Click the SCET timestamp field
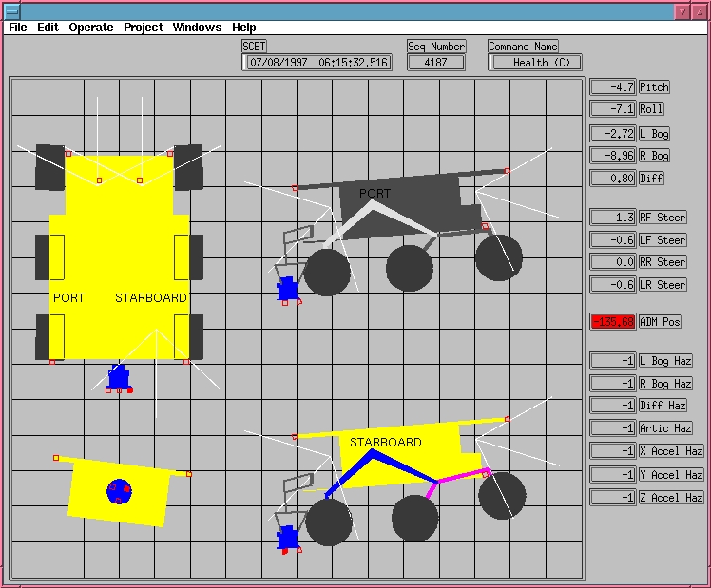Viewport: 711px width, 588px height. (x=317, y=63)
